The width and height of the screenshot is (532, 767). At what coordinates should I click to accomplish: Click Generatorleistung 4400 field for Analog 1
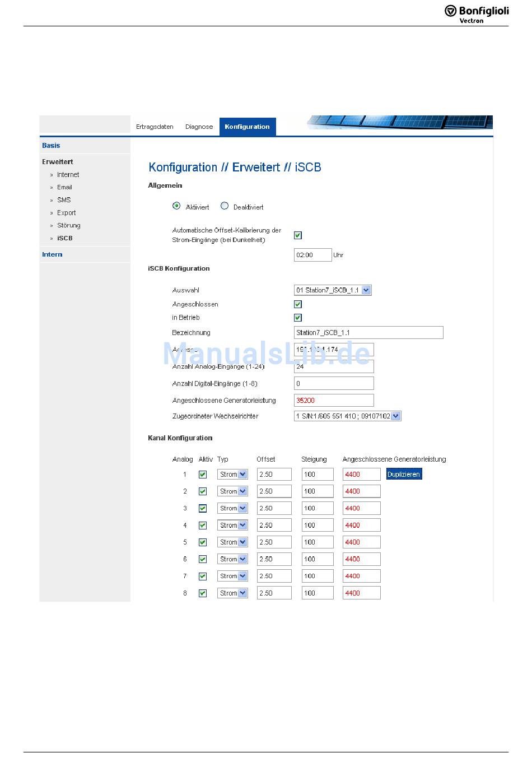(362, 475)
